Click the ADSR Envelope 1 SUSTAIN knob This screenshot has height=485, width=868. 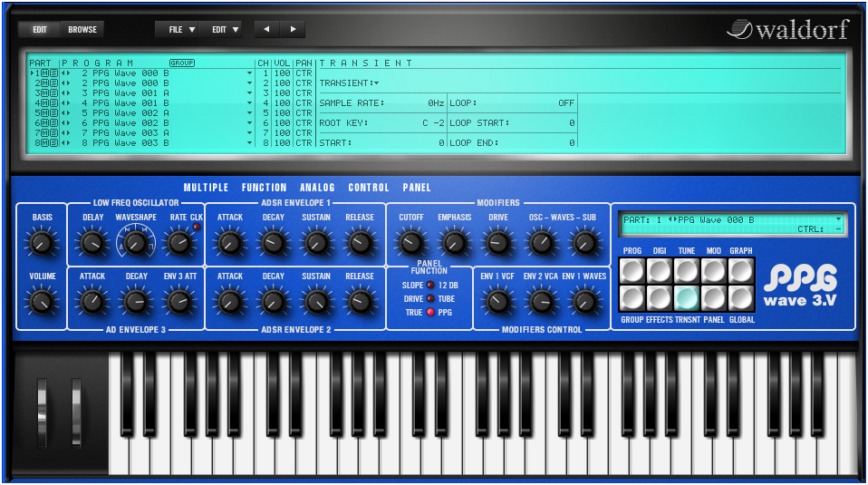pos(316,243)
